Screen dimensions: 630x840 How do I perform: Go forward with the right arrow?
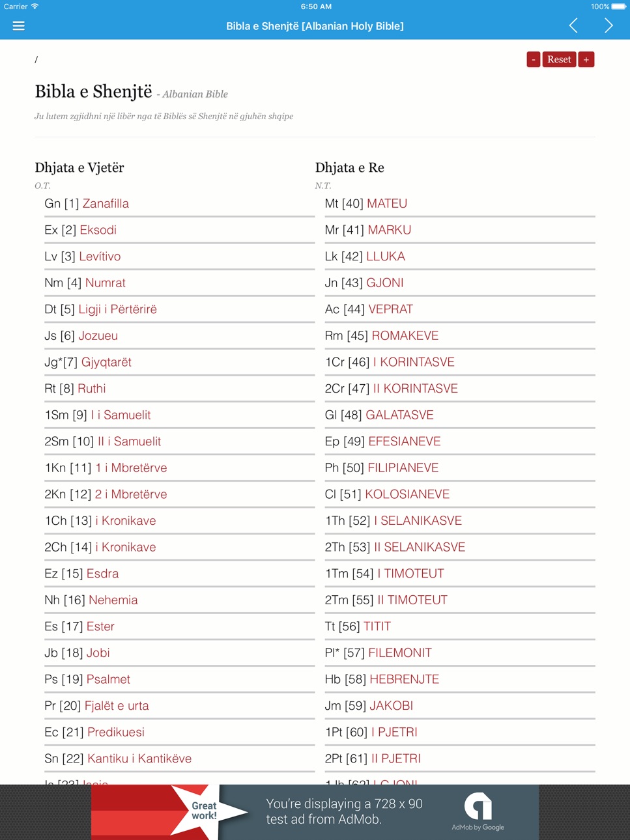pos(609,26)
